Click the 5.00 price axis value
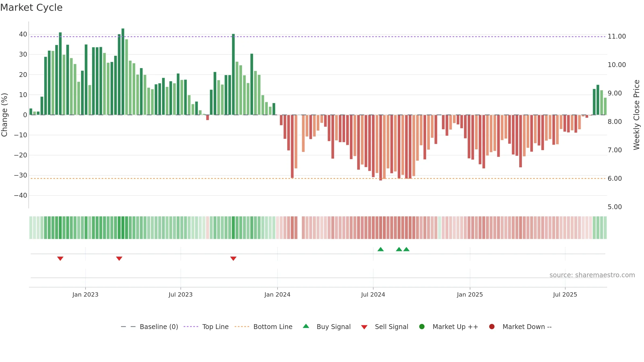This screenshot has width=644, height=362. point(615,207)
